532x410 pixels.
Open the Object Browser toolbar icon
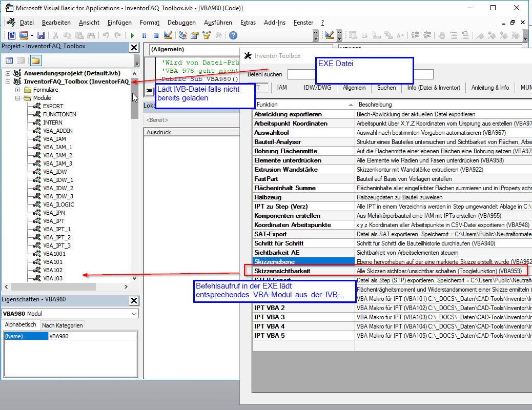[x=207, y=35]
